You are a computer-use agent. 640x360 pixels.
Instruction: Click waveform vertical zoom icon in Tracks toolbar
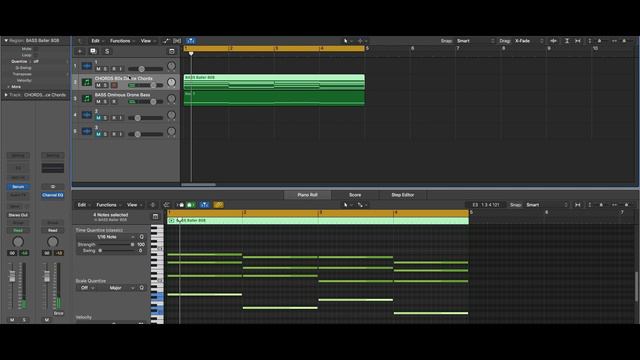click(x=553, y=41)
